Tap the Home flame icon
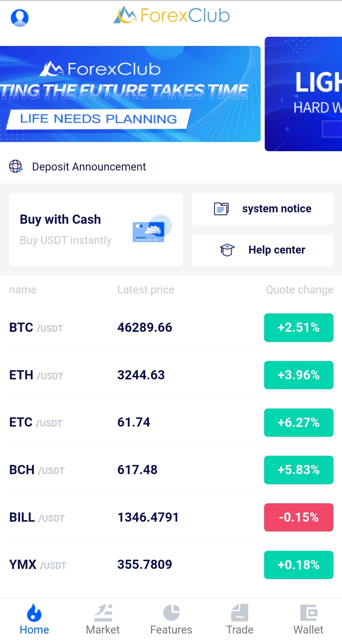Viewport: 342px width, 644px height. tap(34, 612)
